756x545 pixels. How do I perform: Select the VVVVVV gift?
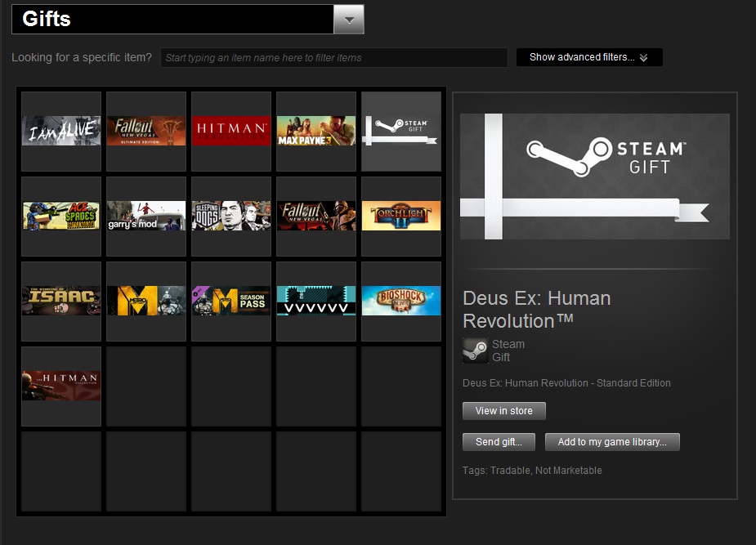pyautogui.click(x=316, y=302)
